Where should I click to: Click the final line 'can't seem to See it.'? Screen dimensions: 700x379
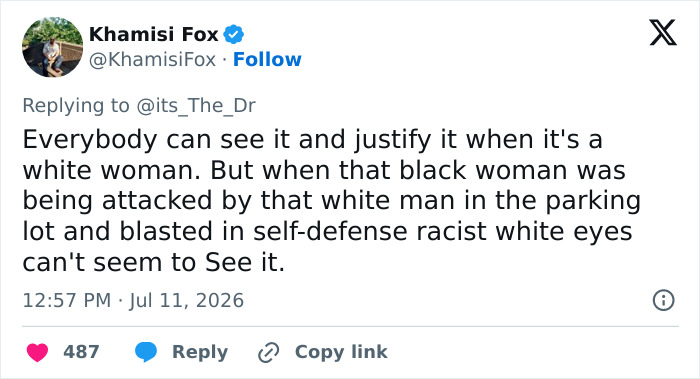pos(154,262)
